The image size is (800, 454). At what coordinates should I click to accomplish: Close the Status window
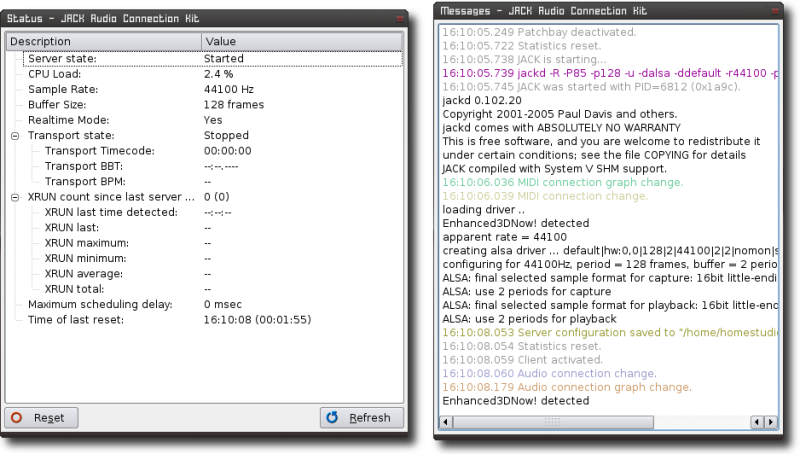[400, 19]
